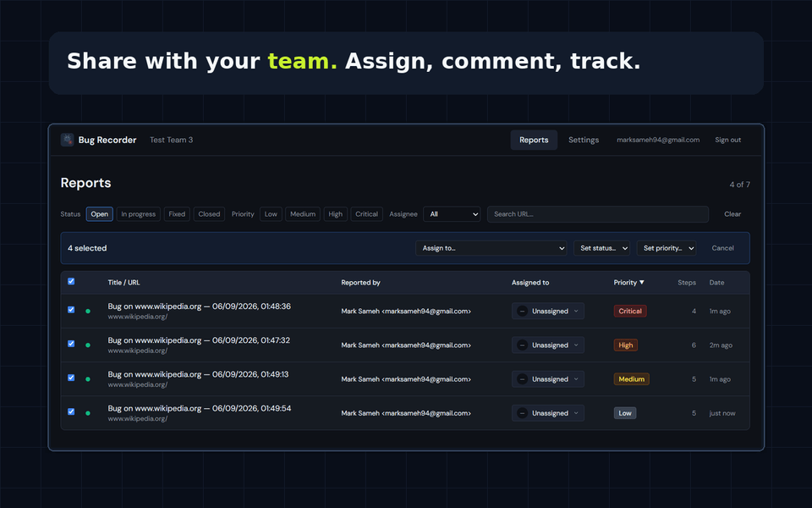Click the '4 selected' label
Screen dimensions: 812x508
87,248
